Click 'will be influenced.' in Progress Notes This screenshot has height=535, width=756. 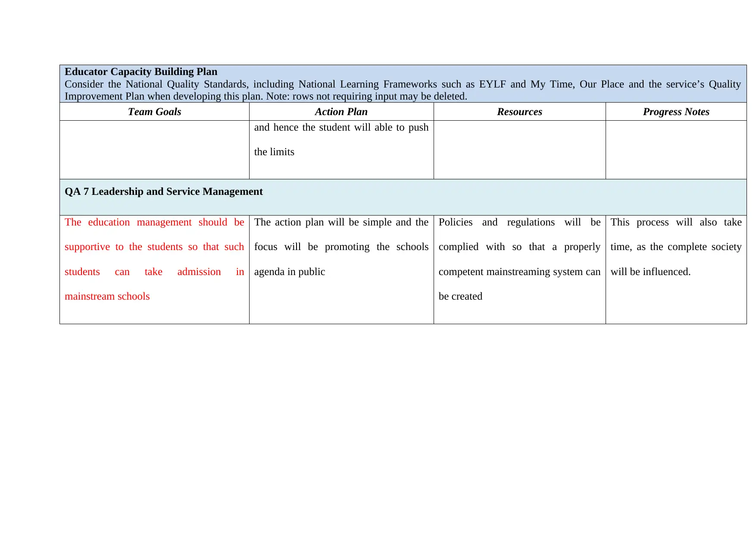point(650,272)
